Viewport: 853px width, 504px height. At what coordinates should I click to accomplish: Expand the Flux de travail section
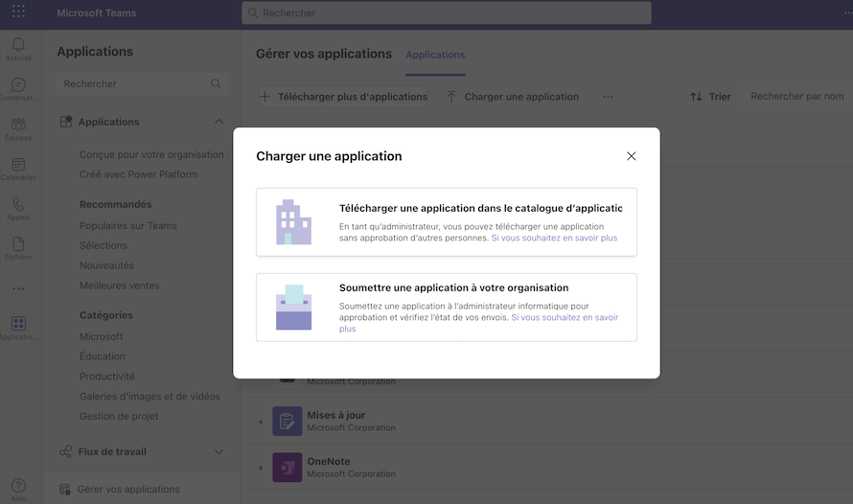pyautogui.click(x=219, y=452)
